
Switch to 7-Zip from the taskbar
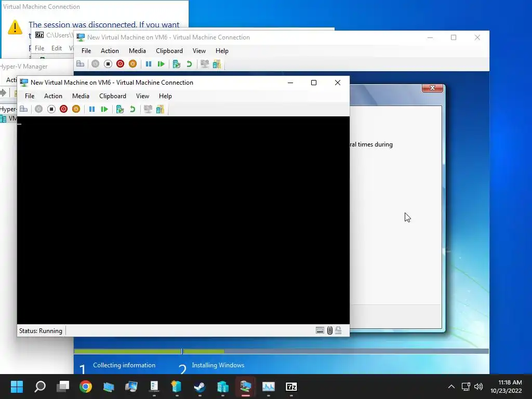[291, 387]
